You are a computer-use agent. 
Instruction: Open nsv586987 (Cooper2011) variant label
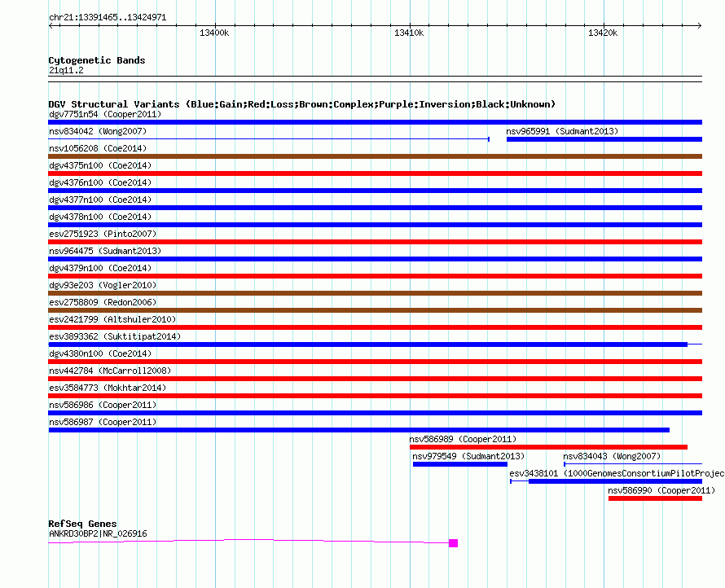103,422
